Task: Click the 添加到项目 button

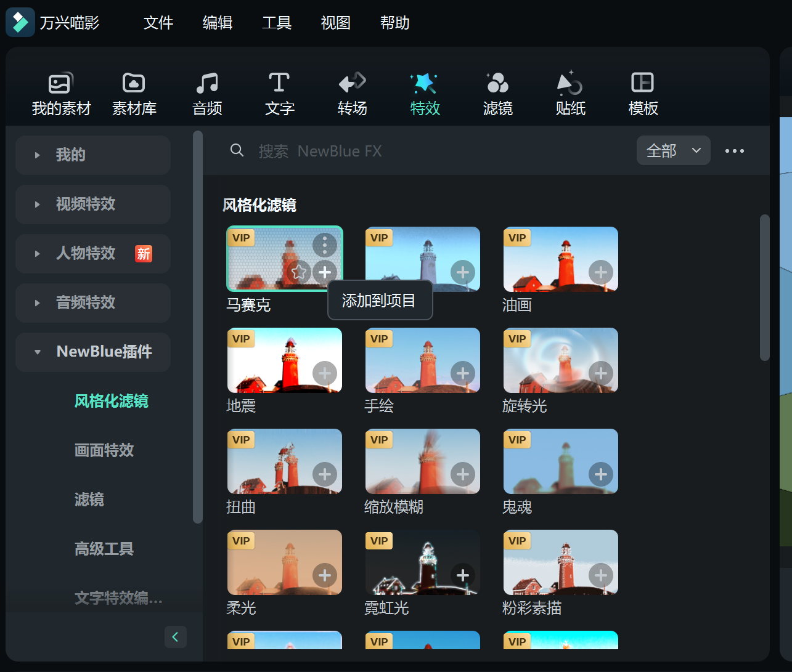Action: [x=380, y=300]
